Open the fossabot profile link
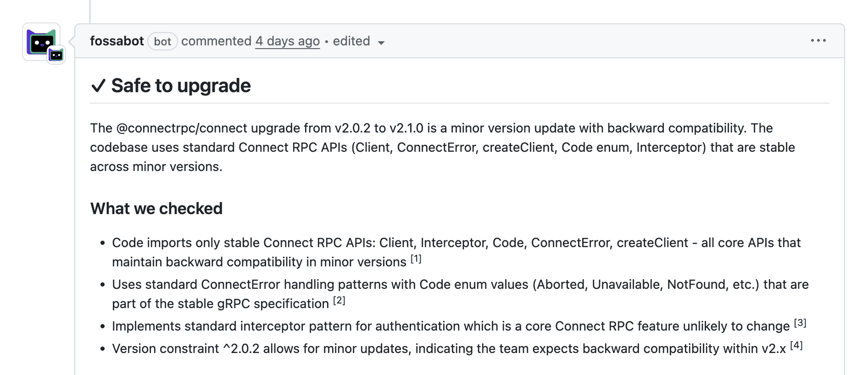Image resolution: width=868 pixels, height=375 pixels. 117,41
